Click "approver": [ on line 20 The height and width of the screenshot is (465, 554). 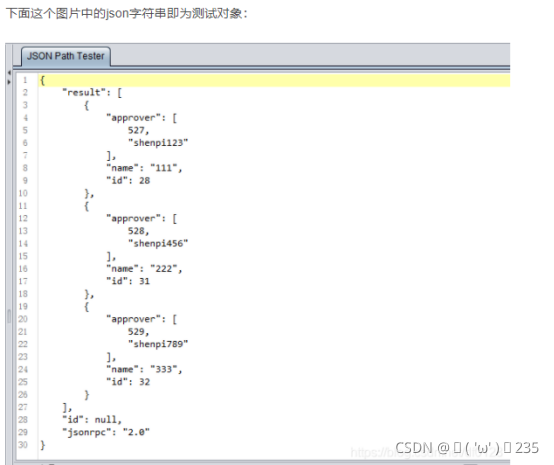(x=141, y=319)
